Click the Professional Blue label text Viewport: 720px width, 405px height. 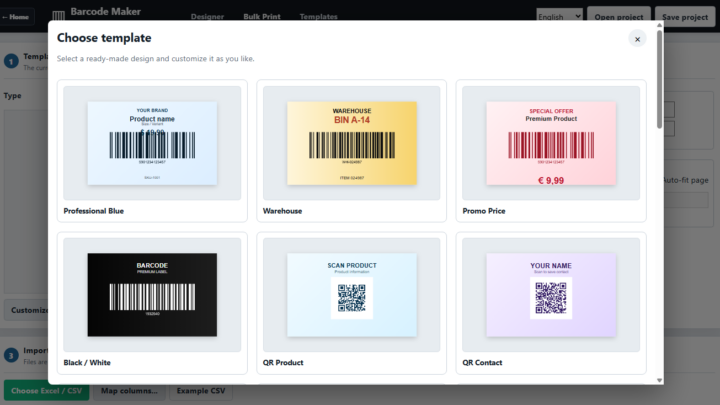pyautogui.click(x=94, y=211)
